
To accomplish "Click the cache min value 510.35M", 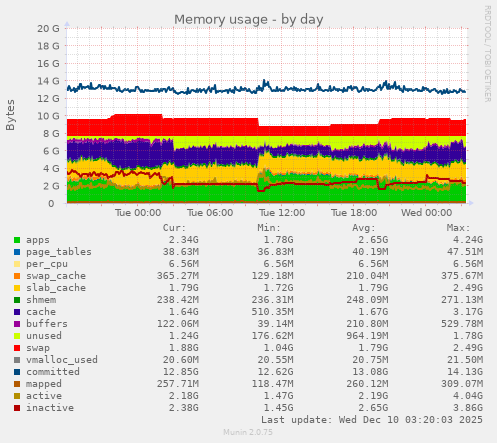I will coord(272,312).
